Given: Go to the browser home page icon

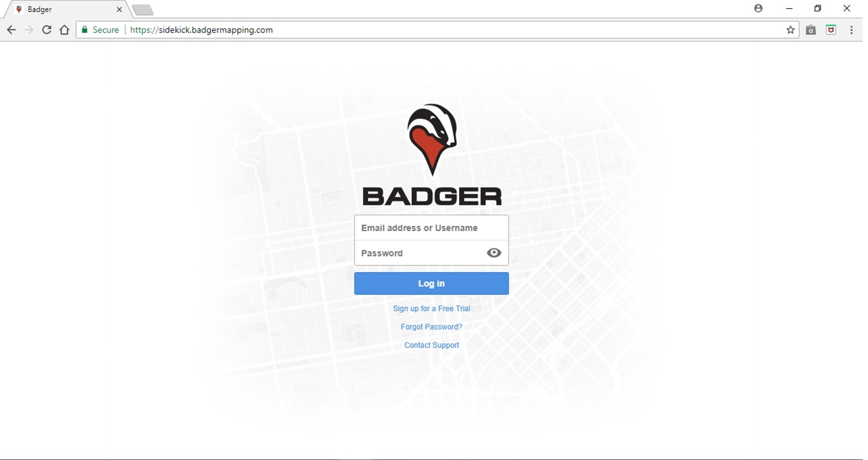Looking at the screenshot, I should pos(64,30).
